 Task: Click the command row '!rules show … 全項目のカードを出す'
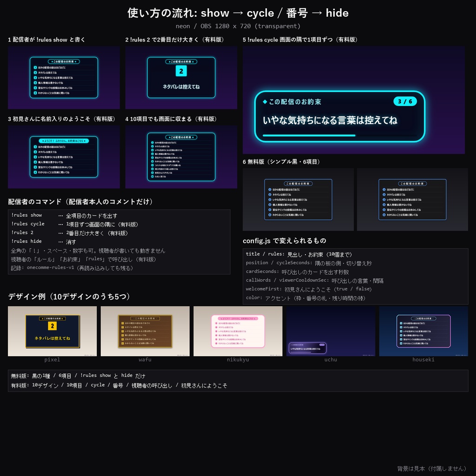point(64,216)
